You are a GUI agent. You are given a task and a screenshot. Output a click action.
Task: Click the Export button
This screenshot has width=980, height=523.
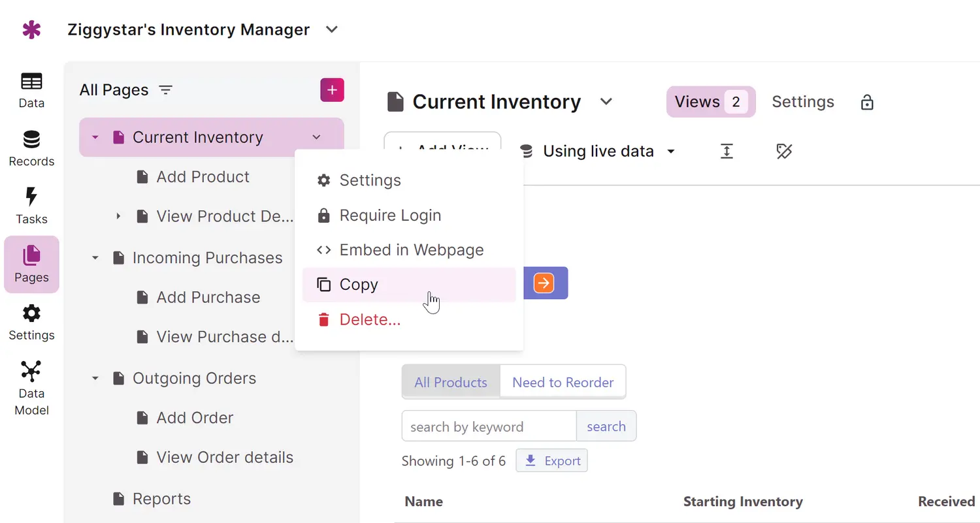[x=552, y=461]
